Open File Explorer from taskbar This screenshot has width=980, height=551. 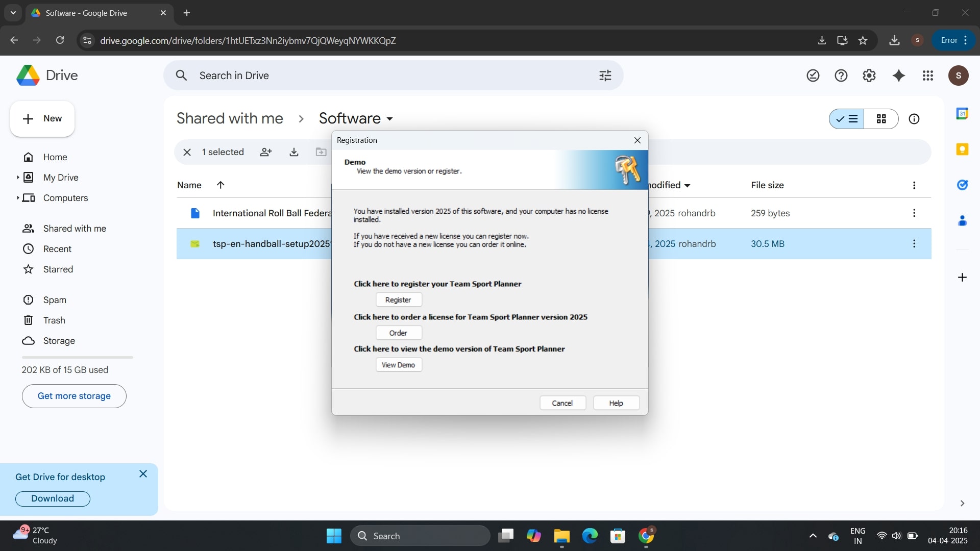[x=561, y=536]
